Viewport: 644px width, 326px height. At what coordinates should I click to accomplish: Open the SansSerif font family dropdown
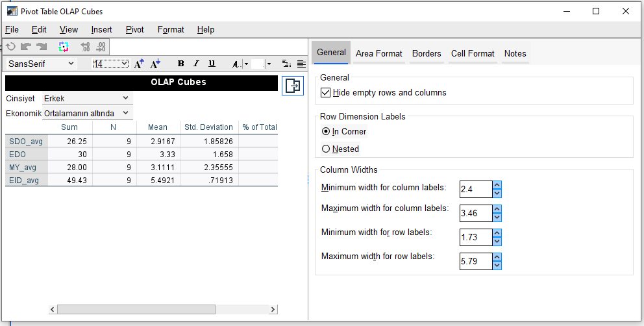(71, 64)
